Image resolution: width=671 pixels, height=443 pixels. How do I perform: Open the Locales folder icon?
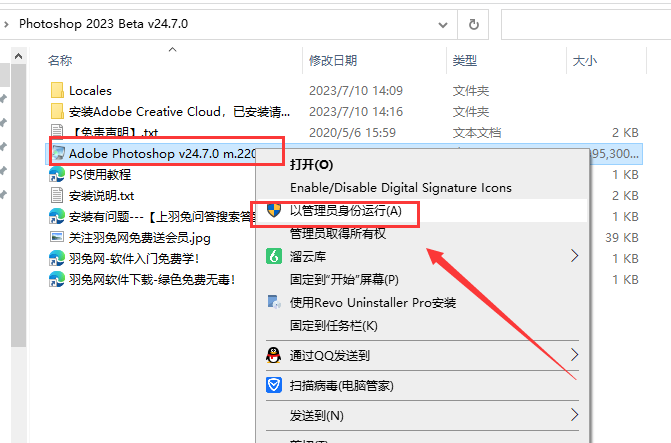click(x=57, y=90)
